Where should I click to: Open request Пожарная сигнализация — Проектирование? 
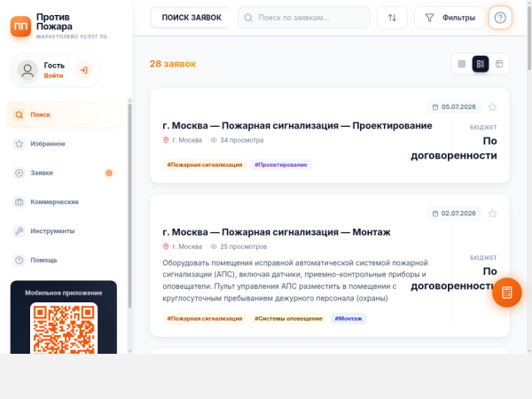pyautogui.click(x=297, y=126)
